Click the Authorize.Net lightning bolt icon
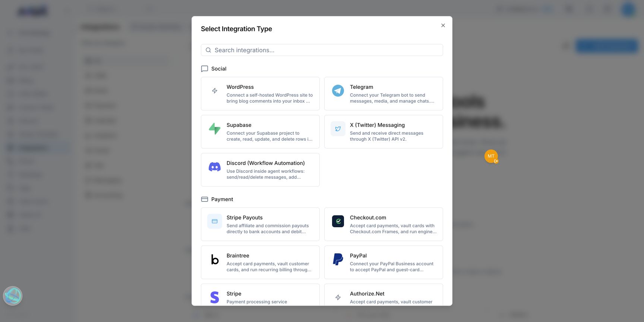 (x=338, y=297)
